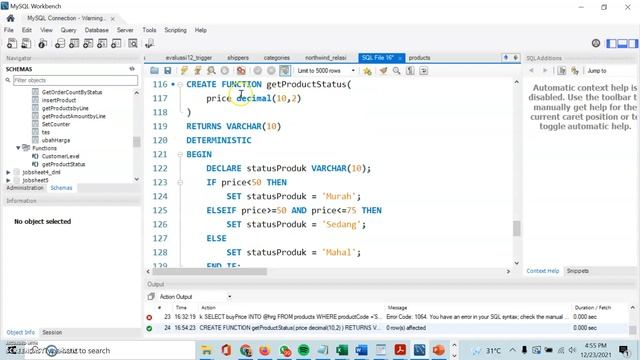This screenshot has width=640, height=360.
Task: Collapse code fold at line 116
Action: (x=180, y=84)
